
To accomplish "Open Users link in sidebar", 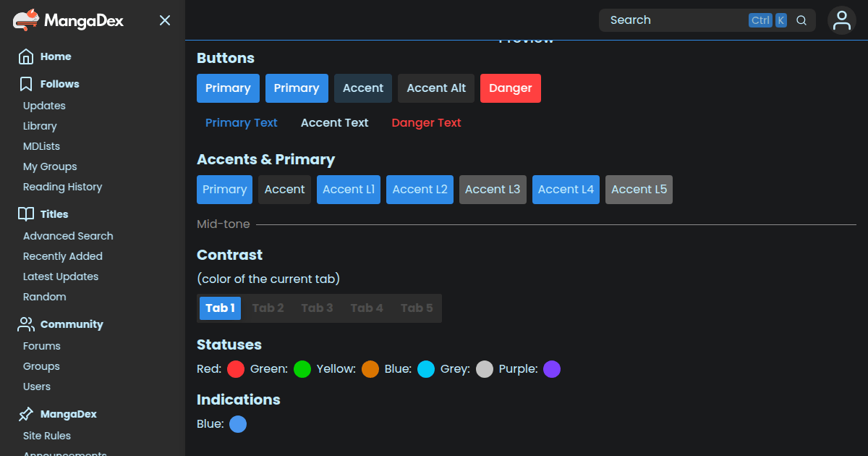I will tap(37, 387).
